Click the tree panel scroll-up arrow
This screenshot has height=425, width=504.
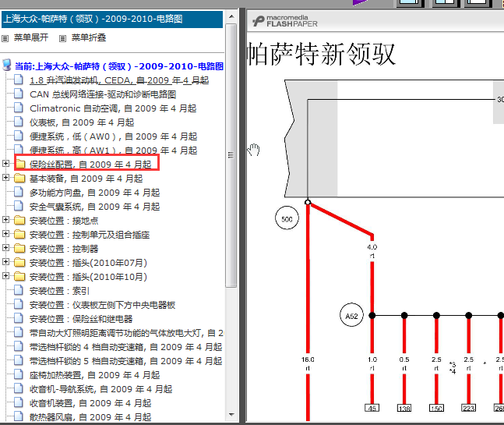tap(231, 16)
